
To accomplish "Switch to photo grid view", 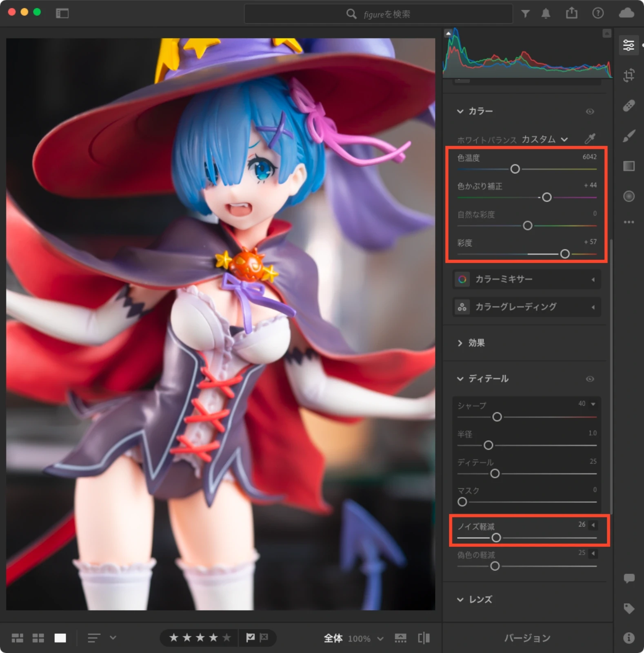I will pyautogui.click(x=17, y=638).
